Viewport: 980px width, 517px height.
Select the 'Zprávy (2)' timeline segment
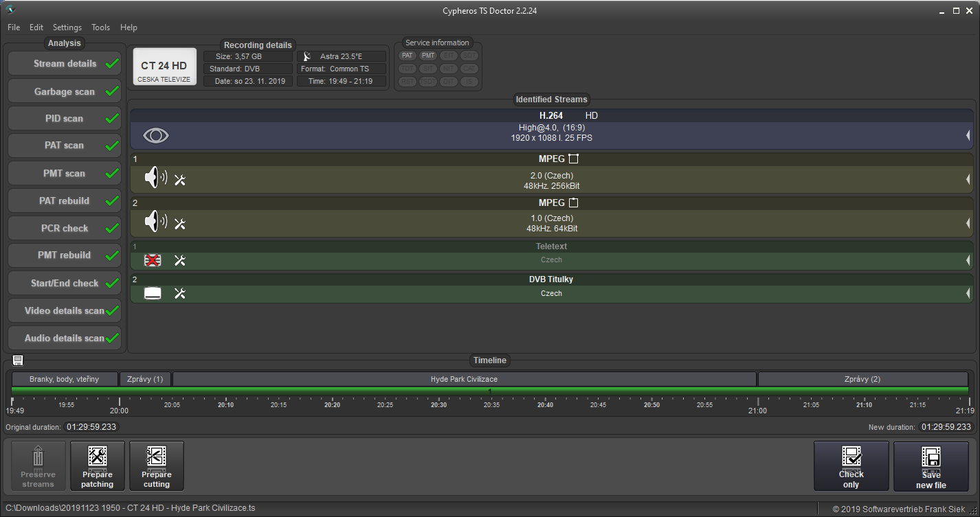point(862,379)
